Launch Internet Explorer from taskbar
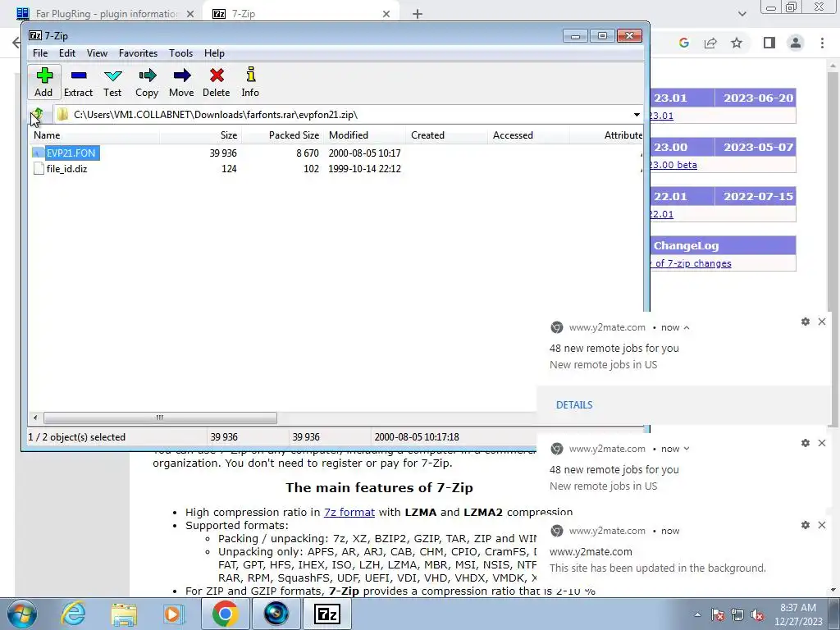The height and width of the screenshot is (630, 840). 73,614
